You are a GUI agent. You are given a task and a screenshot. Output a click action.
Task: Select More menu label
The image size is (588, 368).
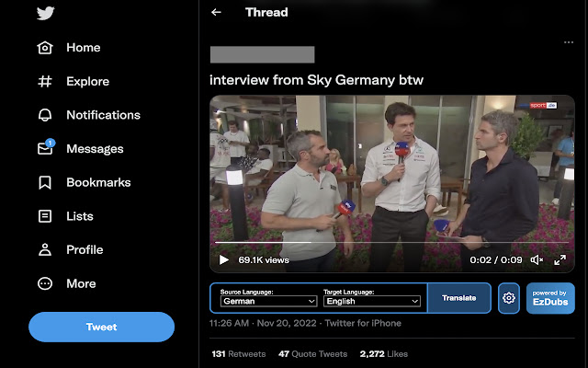click(81, 283)
